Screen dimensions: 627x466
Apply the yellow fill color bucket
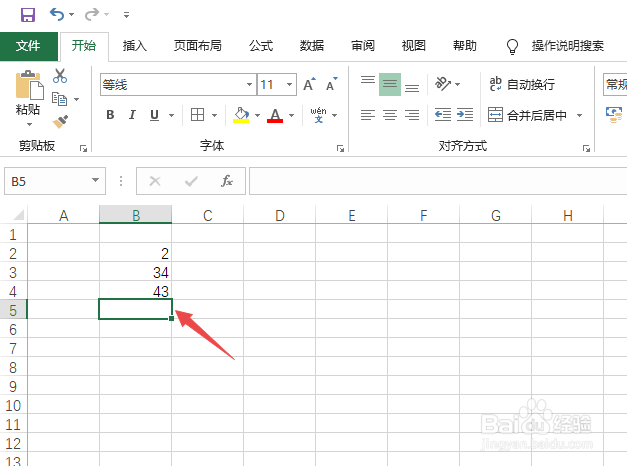pyautogui.click(x=241, y=115)
